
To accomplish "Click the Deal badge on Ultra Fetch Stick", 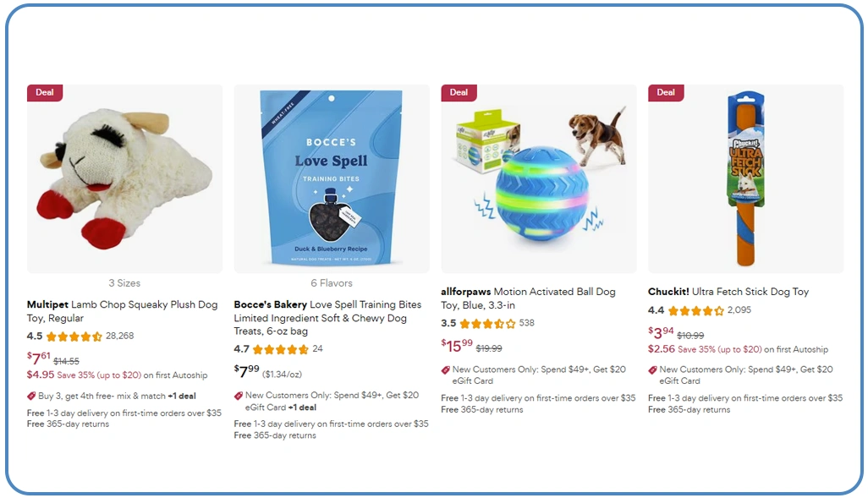I will pyautogui.click(x=666, y=92).
